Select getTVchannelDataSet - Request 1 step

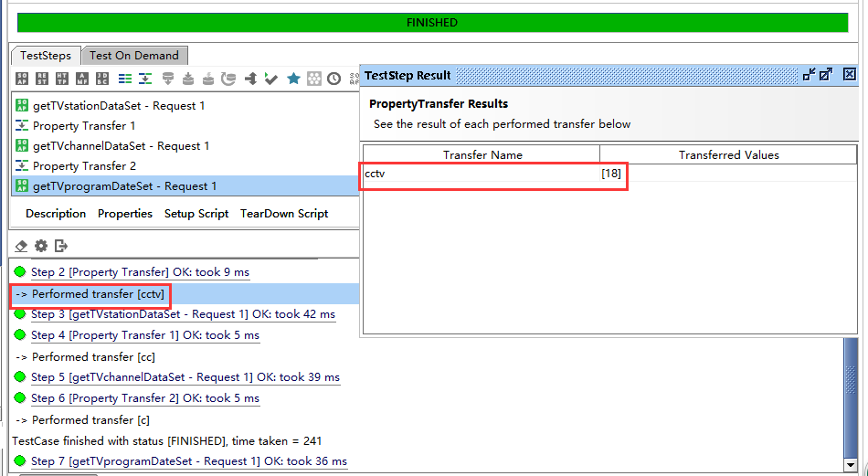coord(121,146)
